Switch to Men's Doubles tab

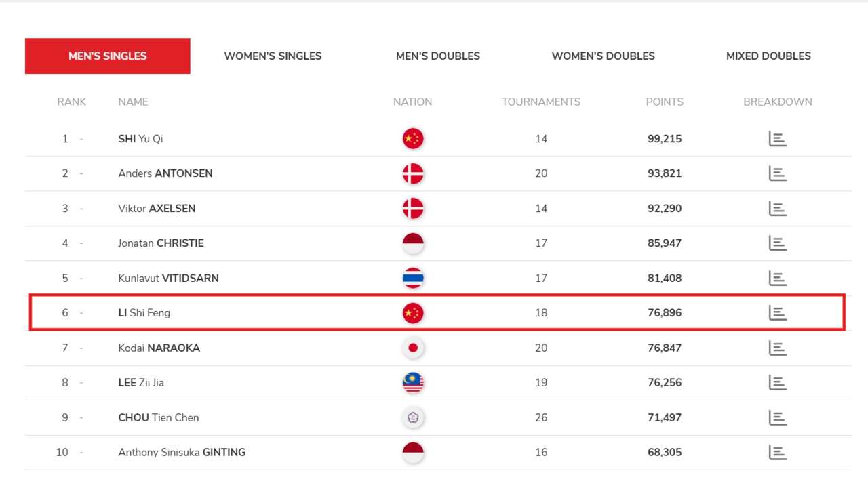pos(438,56)
